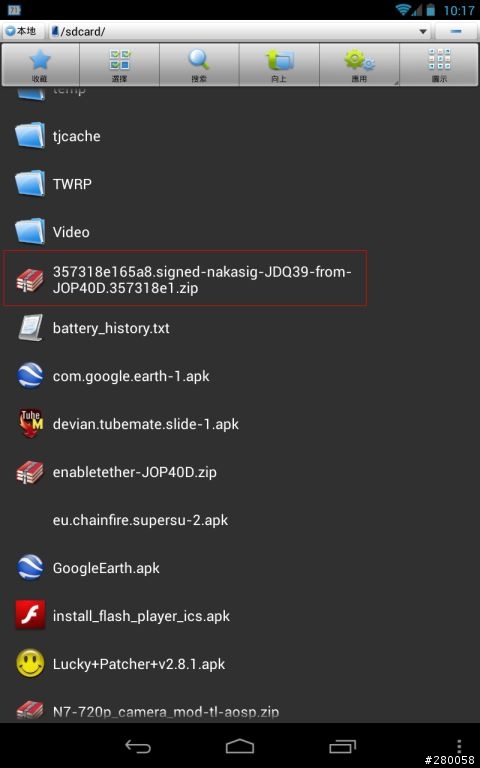480x768 pixels.
Task: Tap the multi-select checkboxes toolbar icon
Action: coord(120,65)
